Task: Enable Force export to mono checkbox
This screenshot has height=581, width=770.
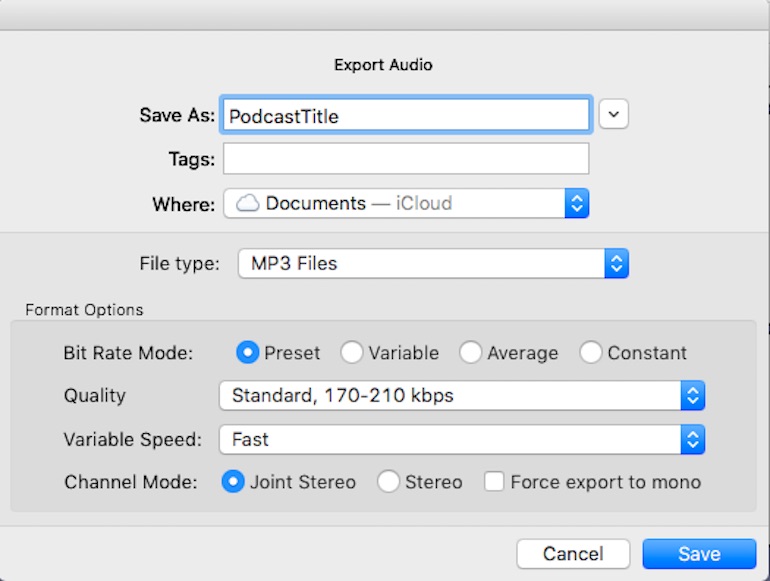Action: coord(494,482)
